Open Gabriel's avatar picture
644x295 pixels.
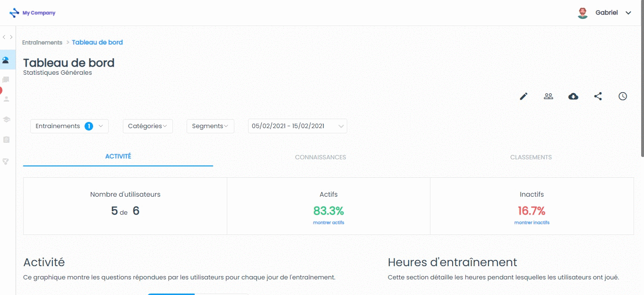point(583,13)
